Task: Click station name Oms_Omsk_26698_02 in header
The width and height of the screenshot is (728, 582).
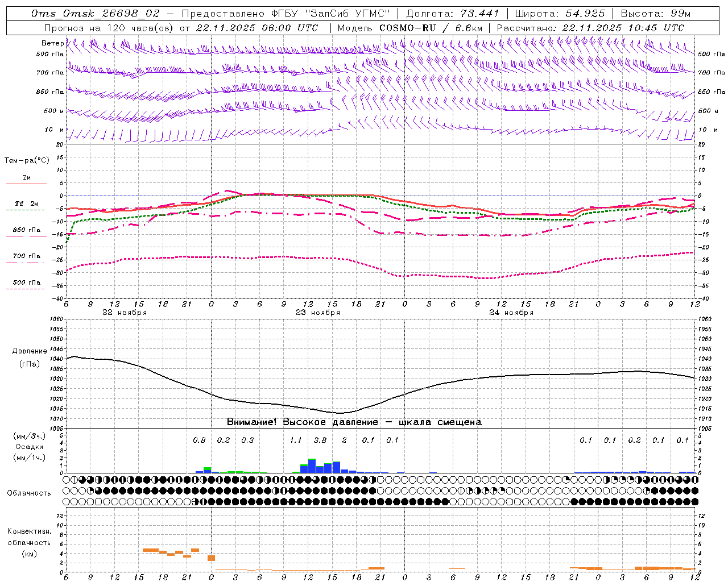Action: click(95, 14)
